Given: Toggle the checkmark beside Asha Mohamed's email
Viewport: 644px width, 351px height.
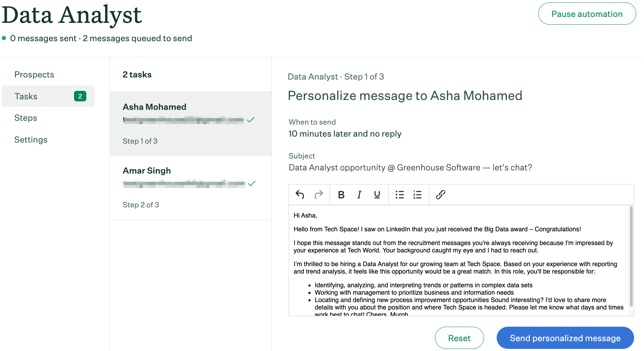Looking at the screenshot, I should pos(251,120).
